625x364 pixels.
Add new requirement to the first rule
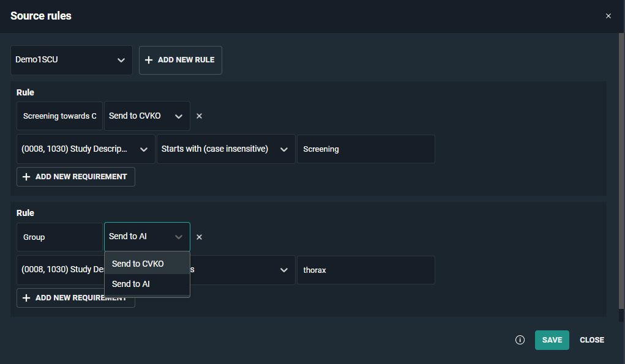click(75, 177)
